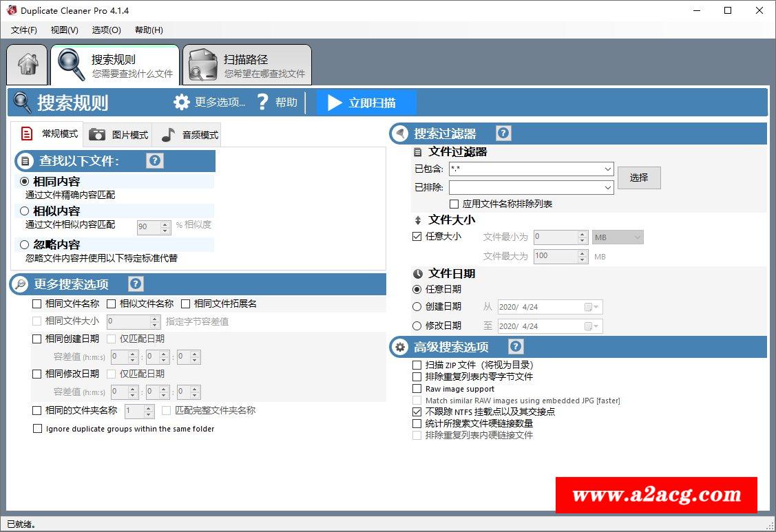Click the 文件最小为 value spinner
The width and height of the screenshot is (776, 532).
[560, 237]
